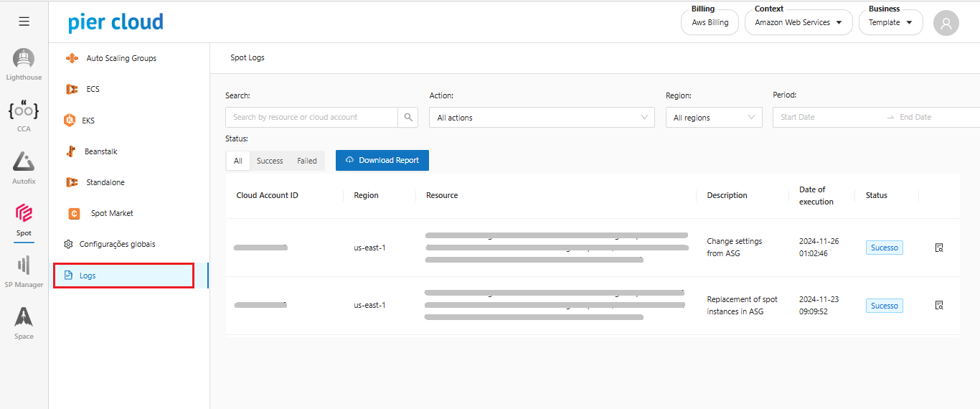Image resolution: width=980 pixels, height=409 pixels.
Task: Select Spot Market in the sidebar
Action: 112,213
